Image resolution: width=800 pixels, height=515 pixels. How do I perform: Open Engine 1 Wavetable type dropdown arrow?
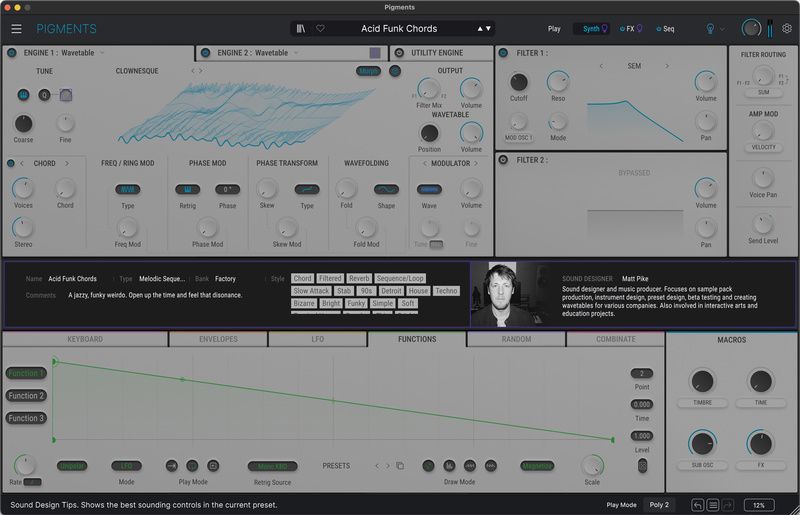pos(102,53)
